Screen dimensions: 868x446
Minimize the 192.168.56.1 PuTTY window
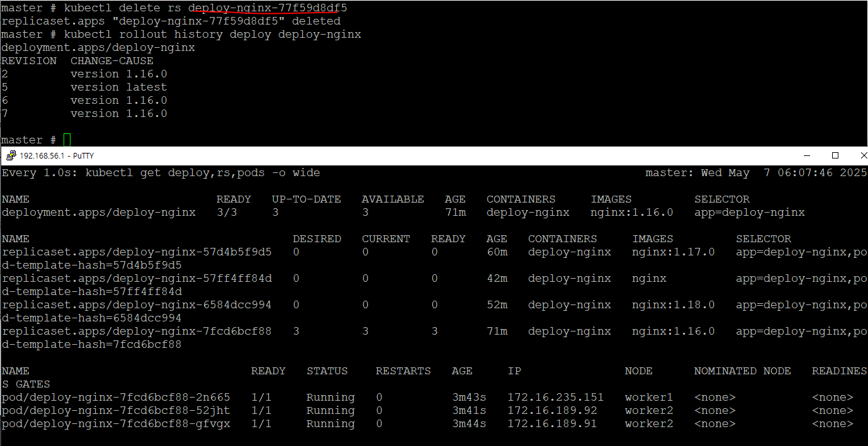pos(806,155)
